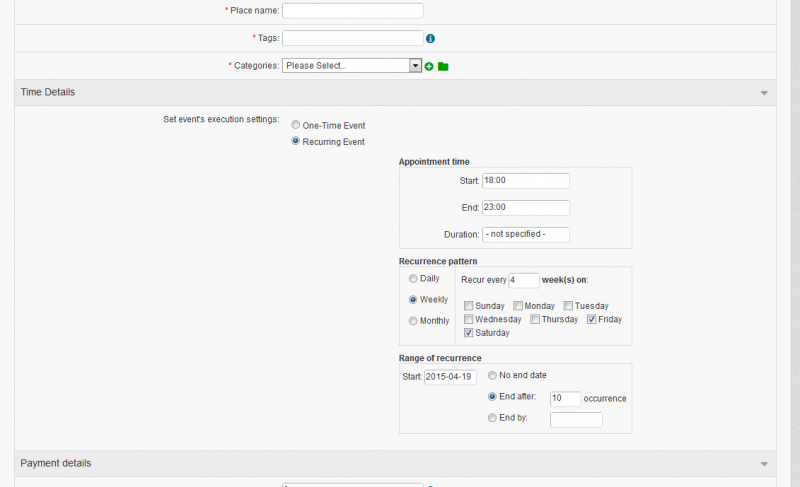Viewport: 800px width, 487px height.
Task: Click the green plus icon beside Categories
Action: [x=429, y=66]
